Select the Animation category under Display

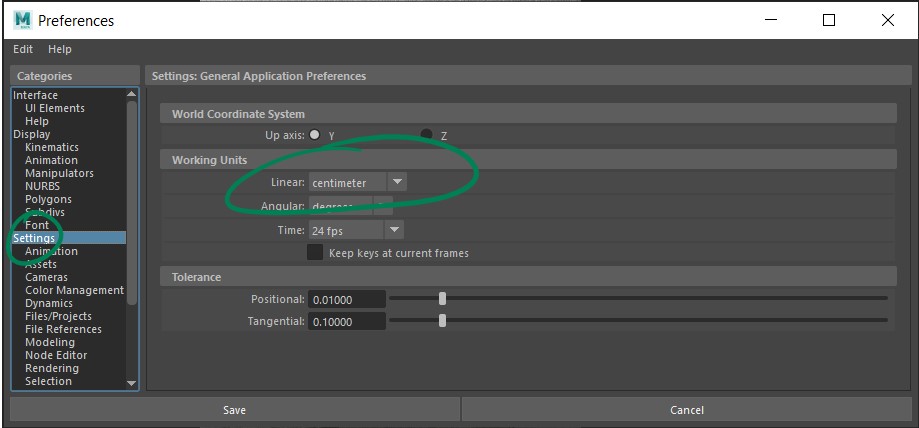pos(51,160)
